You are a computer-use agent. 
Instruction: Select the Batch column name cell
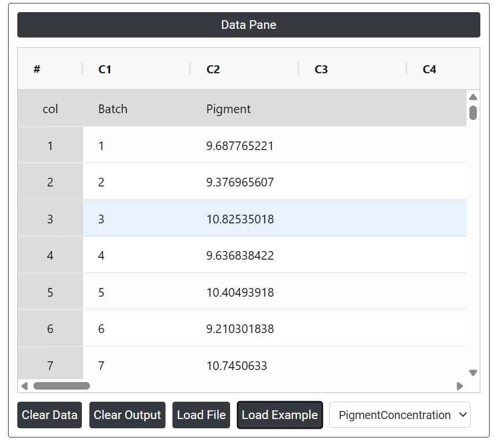tap(113, 109)
